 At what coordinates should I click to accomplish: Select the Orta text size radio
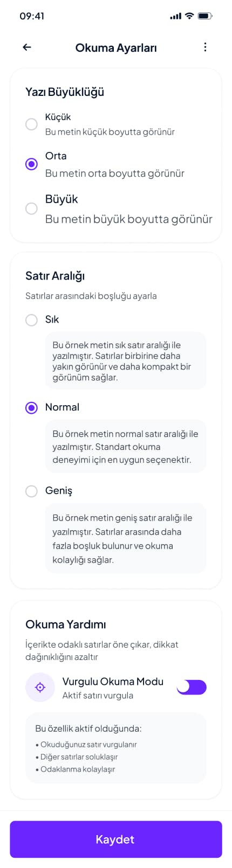coord(31,164)
